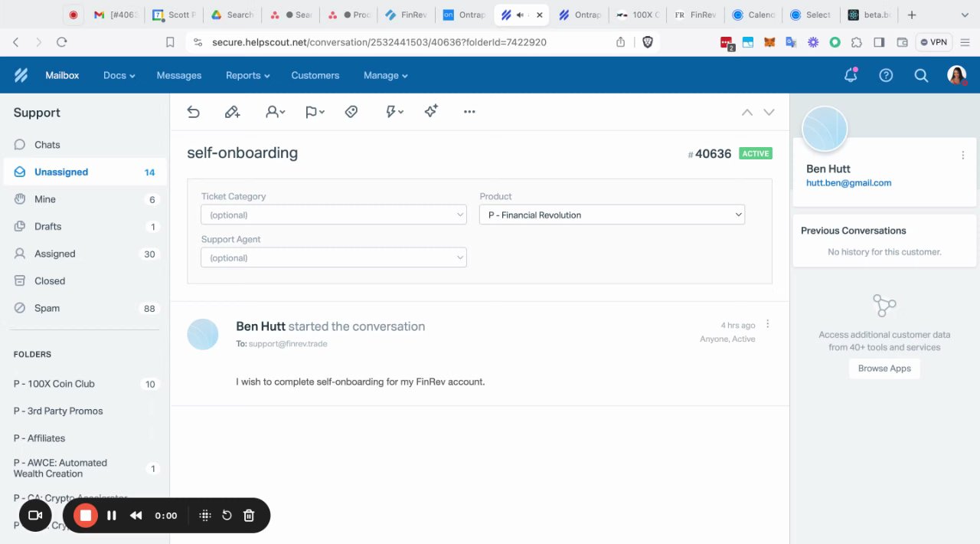Screen dimensions: 980x544
Task: Click the VPN button in browser toolbar
Action: point(934,42)
